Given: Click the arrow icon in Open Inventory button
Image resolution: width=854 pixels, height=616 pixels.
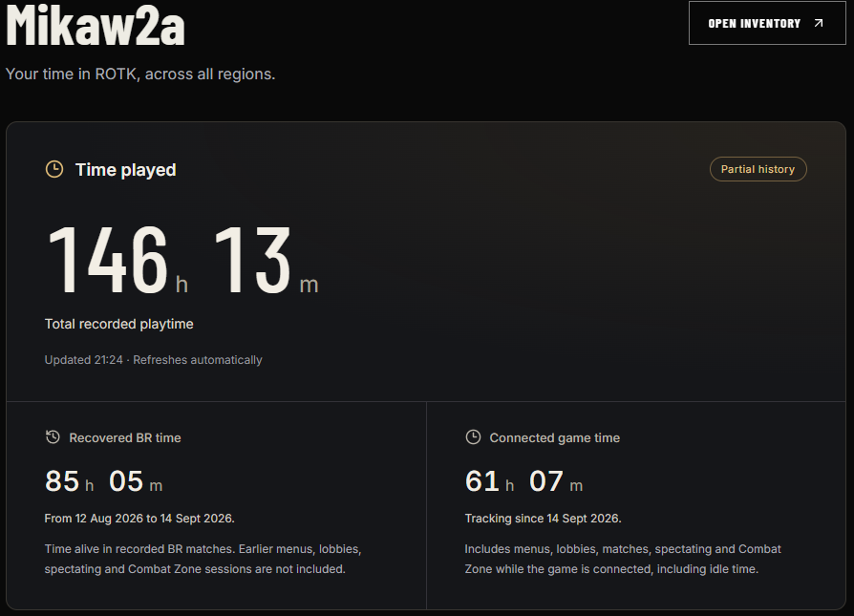Looking at the screenshot, I should click(x=818, y=23).
